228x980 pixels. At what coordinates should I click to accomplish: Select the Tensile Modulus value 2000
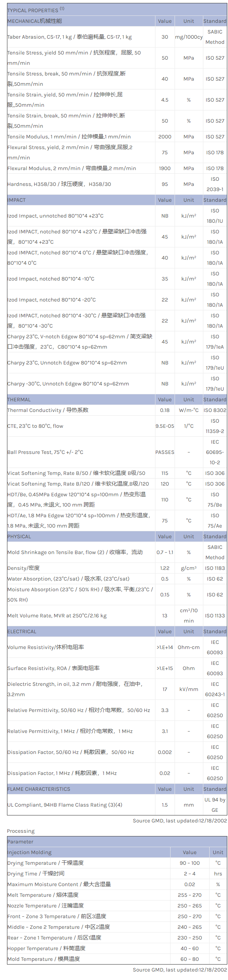click(x=164, y=137)
